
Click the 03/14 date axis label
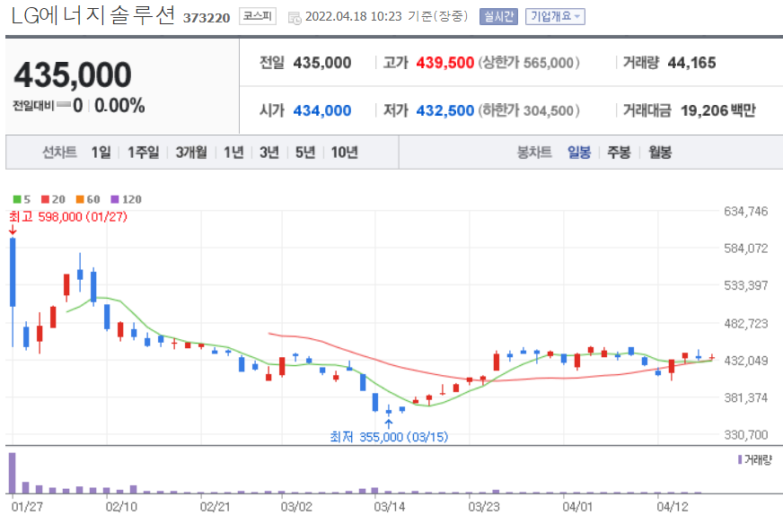pos(390,507)
